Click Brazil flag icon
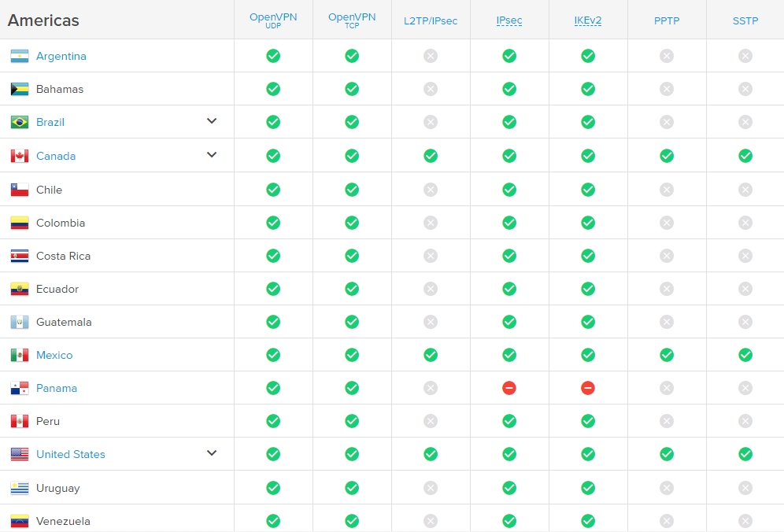This screenshot has height=532, width=784. click(x=20, y=122)
